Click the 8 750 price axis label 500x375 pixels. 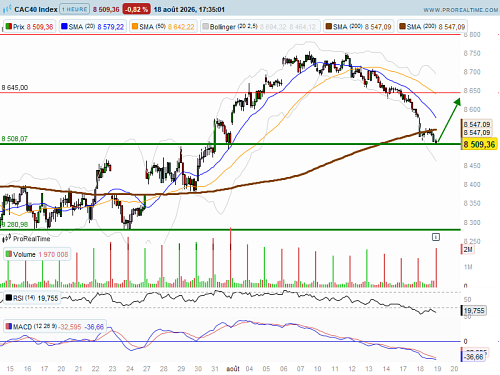point(472,53)
